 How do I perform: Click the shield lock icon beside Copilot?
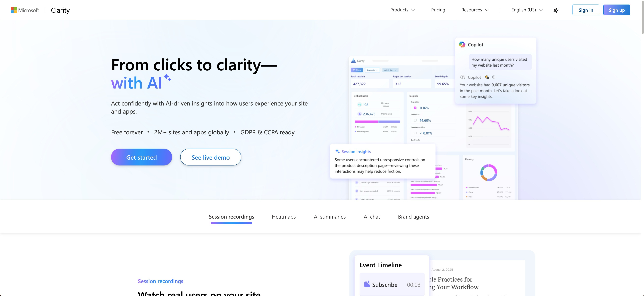(487, 77)
